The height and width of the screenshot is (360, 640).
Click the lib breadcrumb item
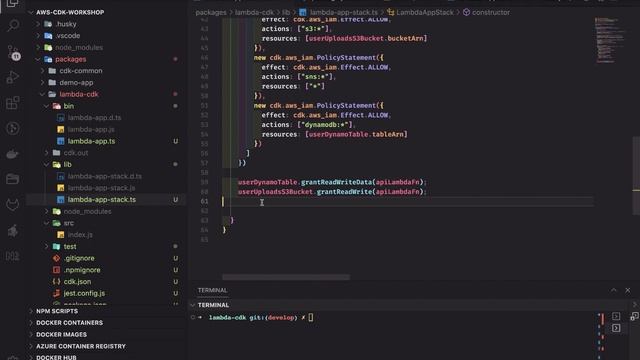coord(286,12)
